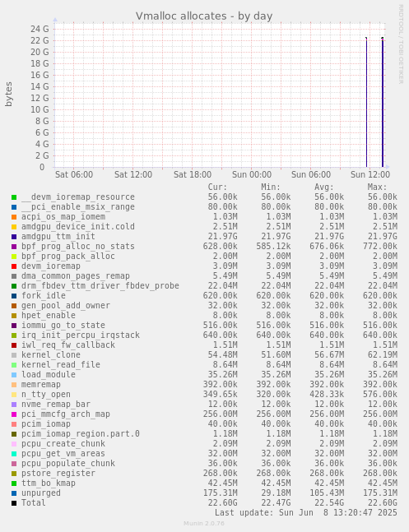Click the RRDTOOL / TOBI OETIKER watermark
Viewport: 409px width, 532px height.
point(401,44)
